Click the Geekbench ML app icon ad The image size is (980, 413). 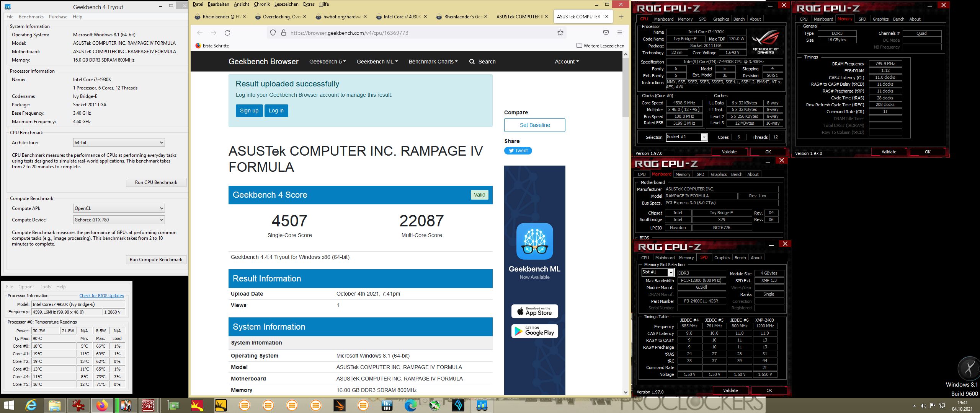[x=534, y=241]
